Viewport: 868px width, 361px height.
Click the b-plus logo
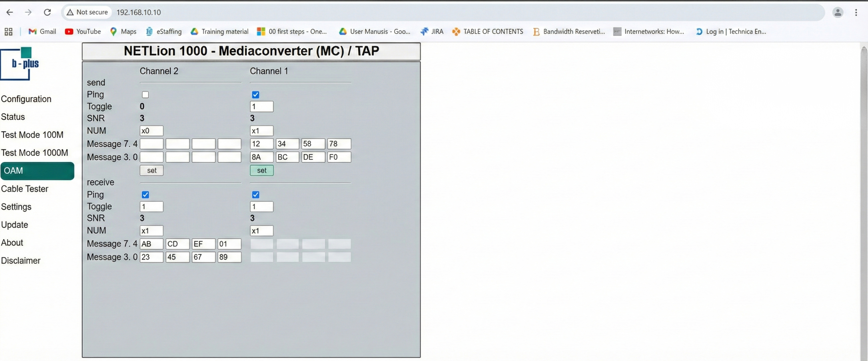[20, 63]
